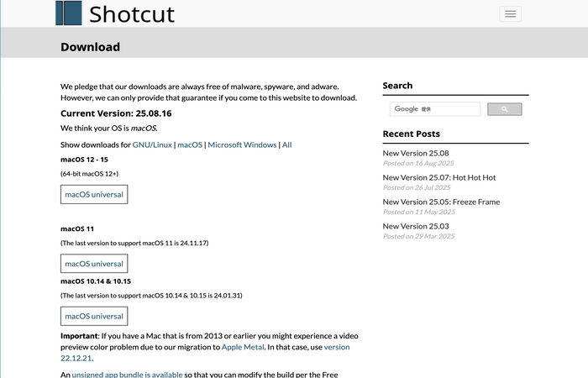Click the Shotcut site title text

pyautogui.click(x=131, y=13)
